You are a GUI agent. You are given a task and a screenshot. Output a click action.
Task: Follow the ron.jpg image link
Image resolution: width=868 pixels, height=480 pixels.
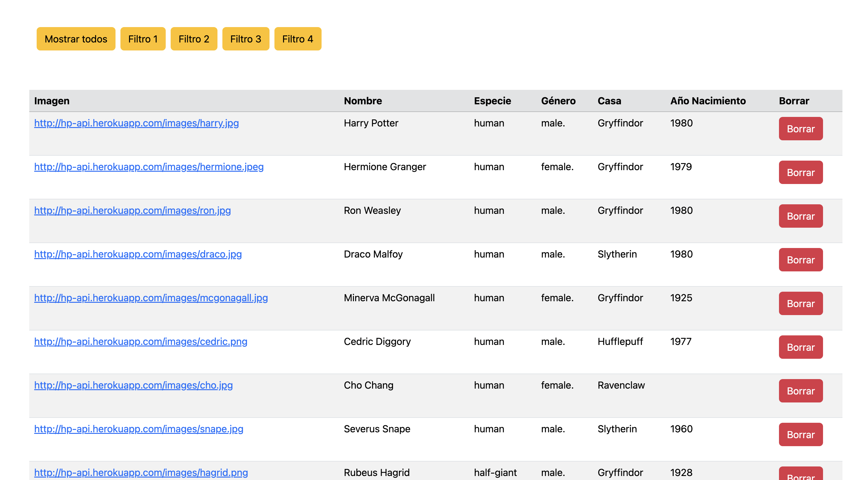click(x=132, y=211)
